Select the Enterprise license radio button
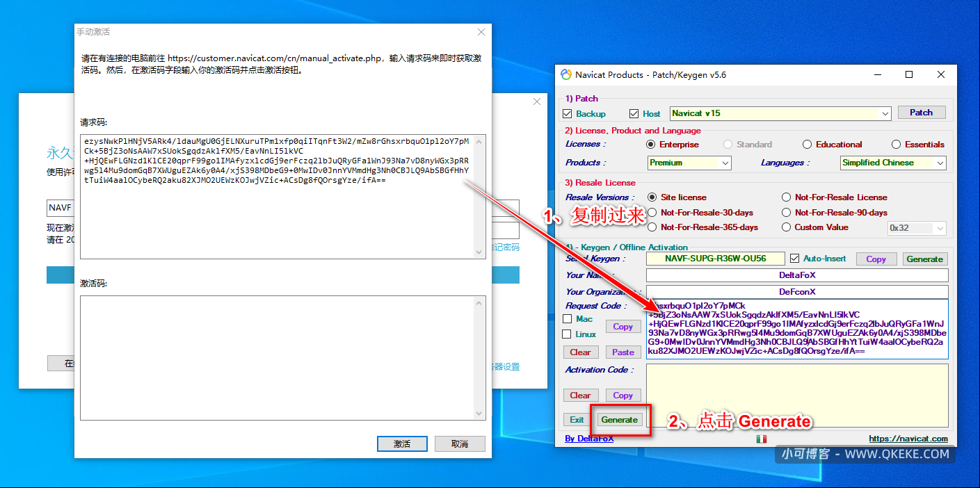This screenshot has width=980, height=488. [x=651, y=145]
